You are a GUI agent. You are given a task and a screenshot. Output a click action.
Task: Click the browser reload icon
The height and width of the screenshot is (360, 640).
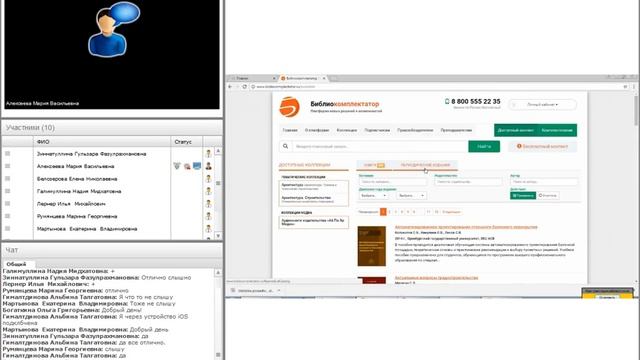[244, 87]
